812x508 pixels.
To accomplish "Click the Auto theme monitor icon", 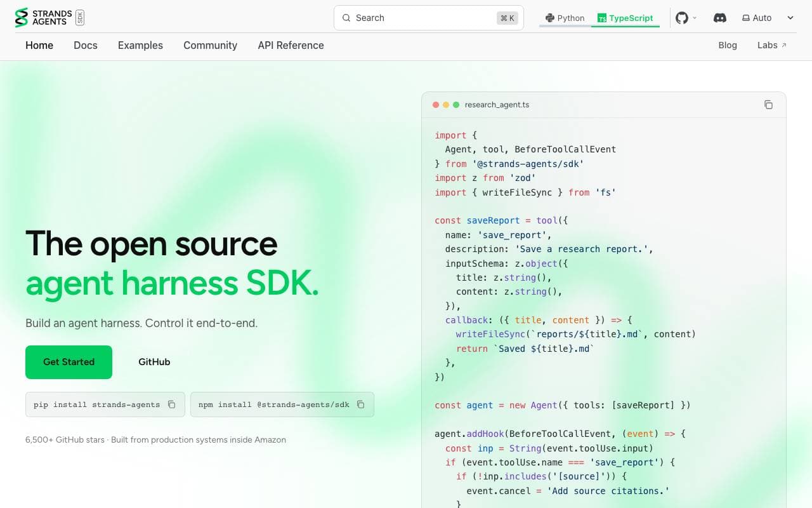I will (746, 18).
